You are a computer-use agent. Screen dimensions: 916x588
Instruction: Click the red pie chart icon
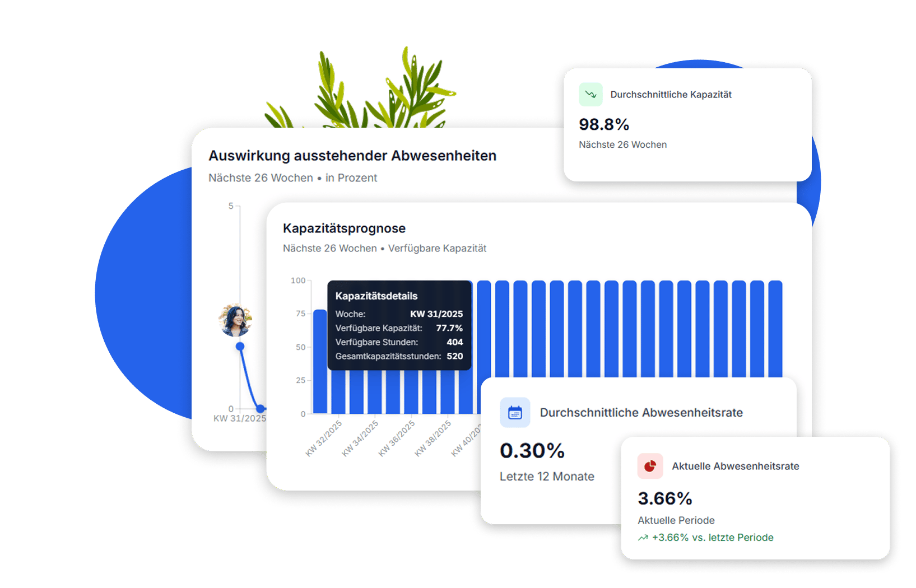tap(650, 466)
